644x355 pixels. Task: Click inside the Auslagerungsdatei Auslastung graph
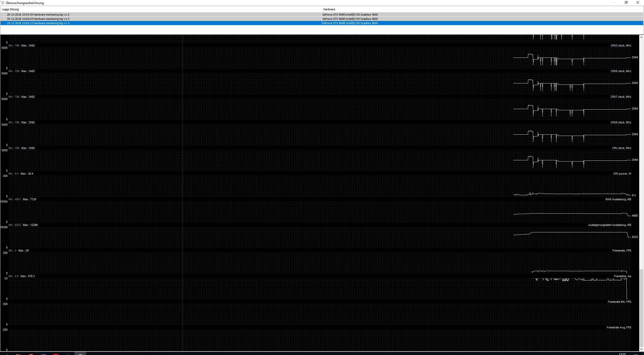click(302, 237)
